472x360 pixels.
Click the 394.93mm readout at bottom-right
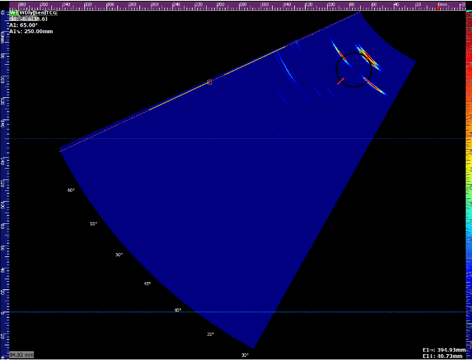pyautogui.click(x=444, y=350)
